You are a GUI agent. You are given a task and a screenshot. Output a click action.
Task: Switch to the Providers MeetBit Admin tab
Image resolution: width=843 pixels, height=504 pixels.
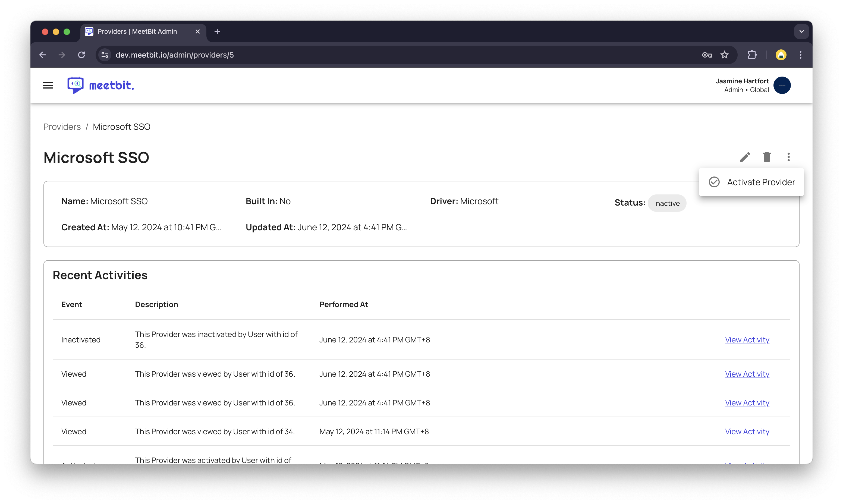137,31
